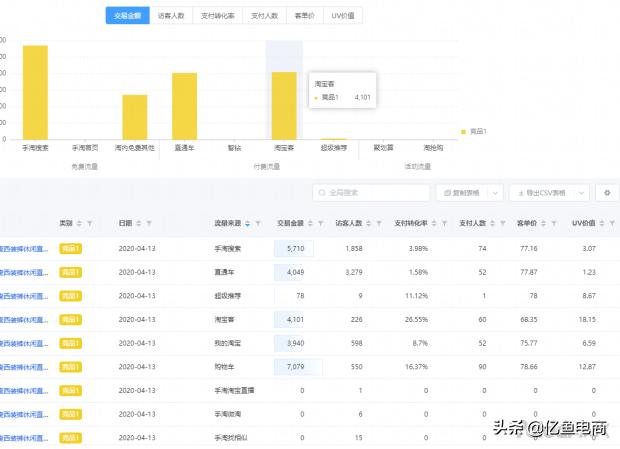This screenshot has height=449, width=620.
Task: Toggle the 商品1 chart legend
Action: (474, 132)
